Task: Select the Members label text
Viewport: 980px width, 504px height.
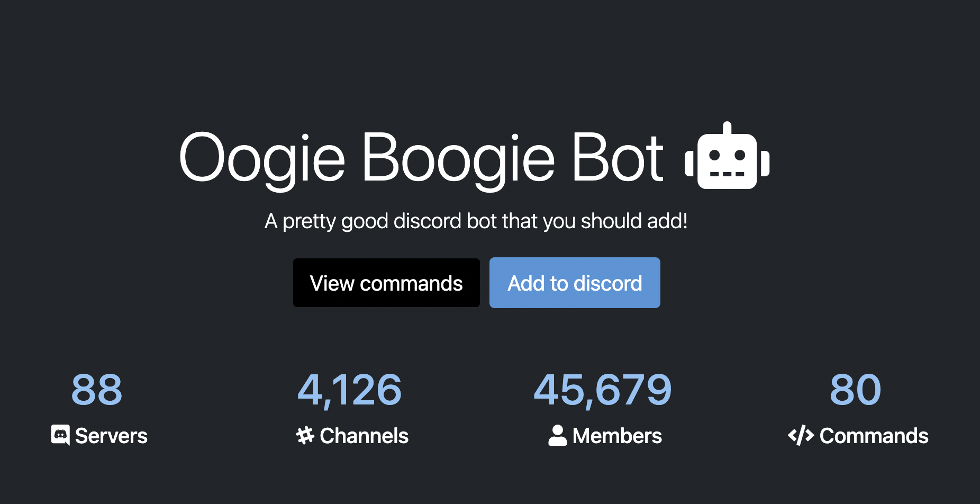Action: pyautogui.click(x=617, y=436)
